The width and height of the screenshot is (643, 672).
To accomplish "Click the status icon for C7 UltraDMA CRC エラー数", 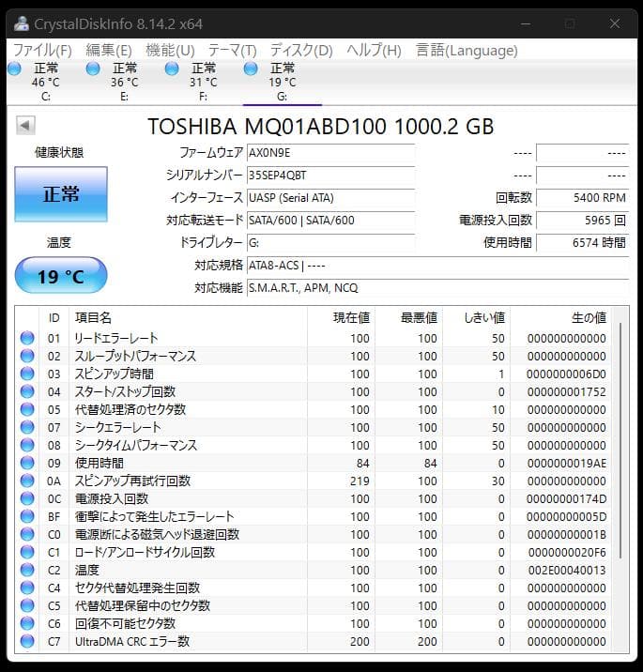I will (x=27, y=642).
